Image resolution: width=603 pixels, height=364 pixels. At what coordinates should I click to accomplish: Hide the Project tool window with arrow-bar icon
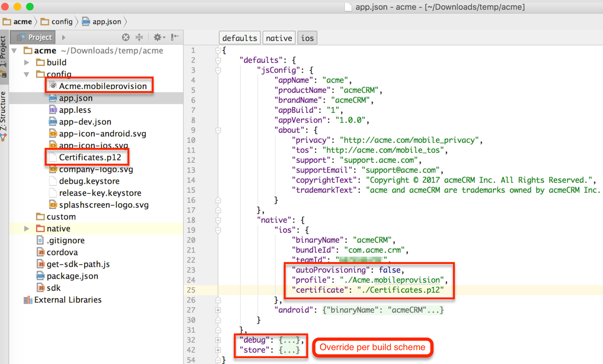(175, 37)
